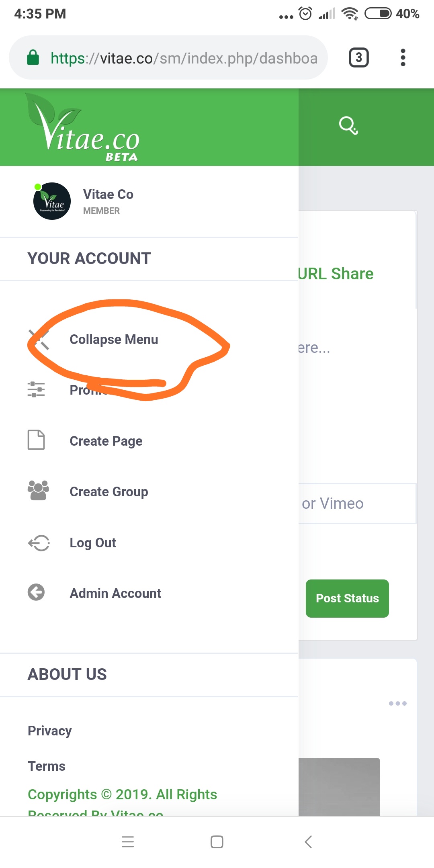Tap the search magnifier icon

click(348, 125)
